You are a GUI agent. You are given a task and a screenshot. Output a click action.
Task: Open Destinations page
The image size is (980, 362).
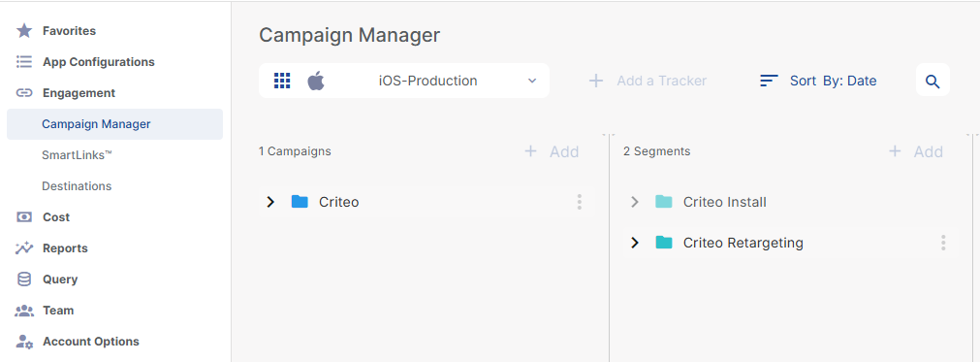coord(77,186)
